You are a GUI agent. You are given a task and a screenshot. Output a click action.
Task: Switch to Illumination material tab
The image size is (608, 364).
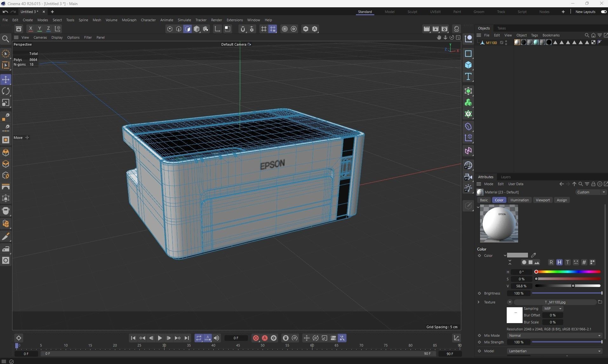click(519, 200)
